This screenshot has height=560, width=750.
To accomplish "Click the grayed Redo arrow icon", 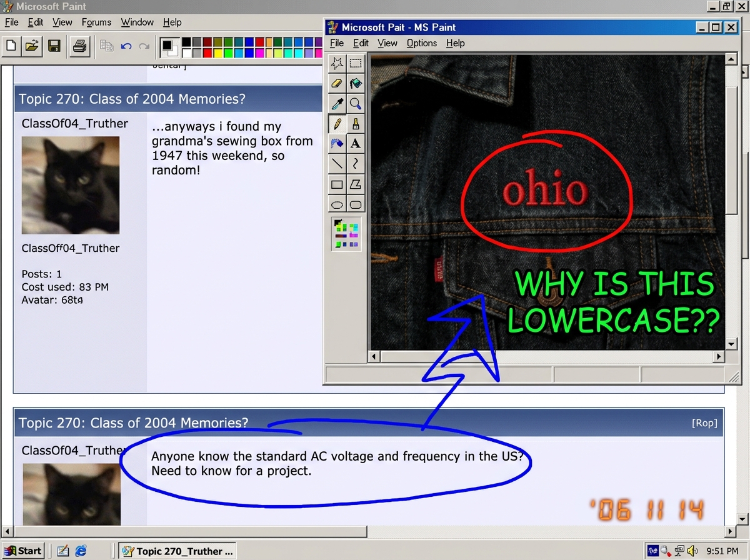I will pos(144,46).
